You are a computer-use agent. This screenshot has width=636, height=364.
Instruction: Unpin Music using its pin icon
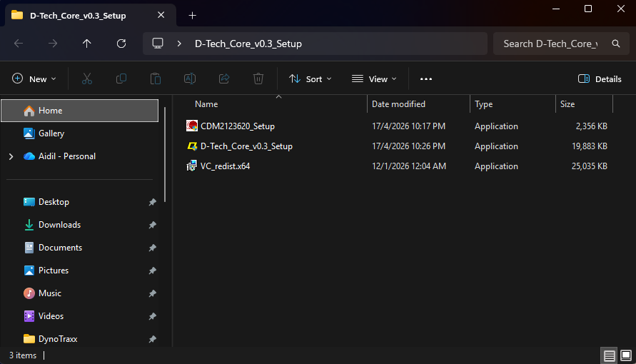pos(153,293)
